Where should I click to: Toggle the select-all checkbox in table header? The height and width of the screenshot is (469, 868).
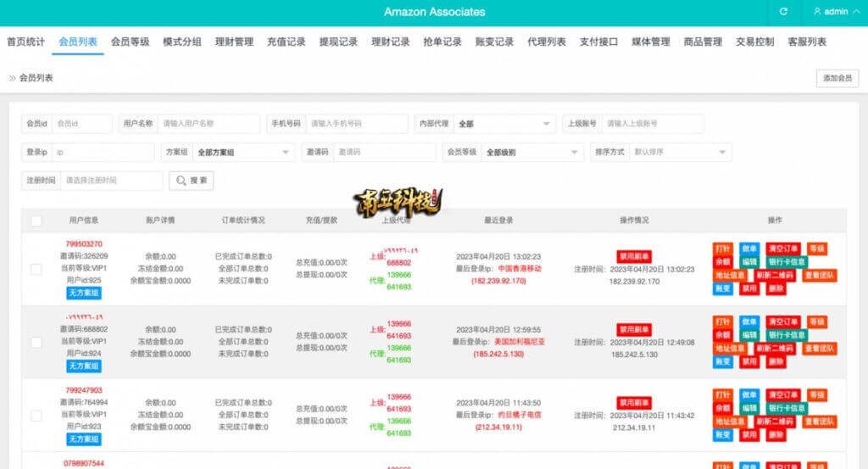(x=36, y=221)
